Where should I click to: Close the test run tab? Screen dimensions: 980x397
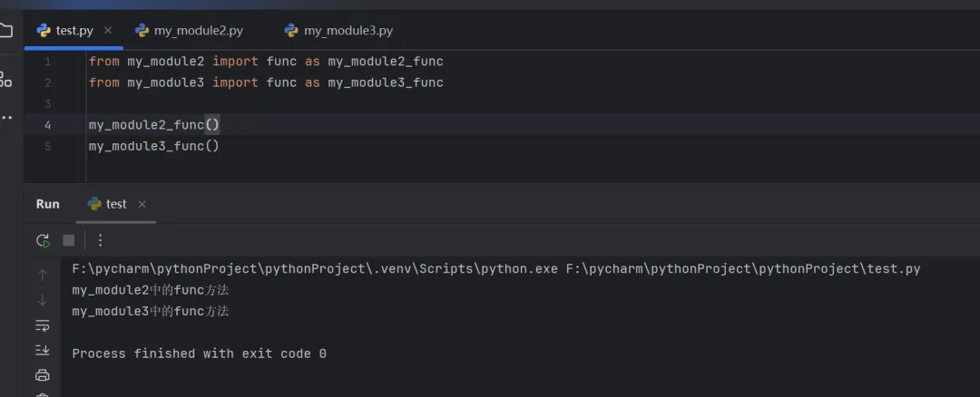(142, 204)
